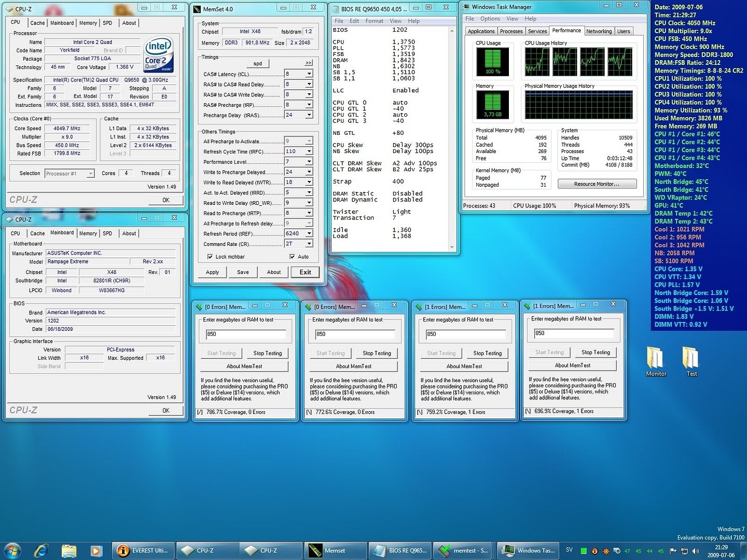Open the Refresh Cycle Time (tRFC) dropdown
The height and width of the screenshot is (560, 747).
(309, 151)
